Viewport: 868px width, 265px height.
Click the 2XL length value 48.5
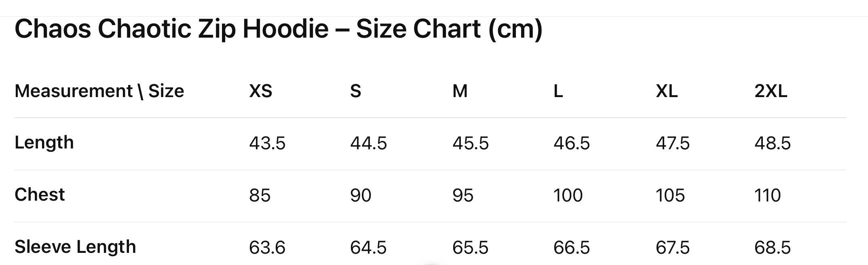point(772,143)
